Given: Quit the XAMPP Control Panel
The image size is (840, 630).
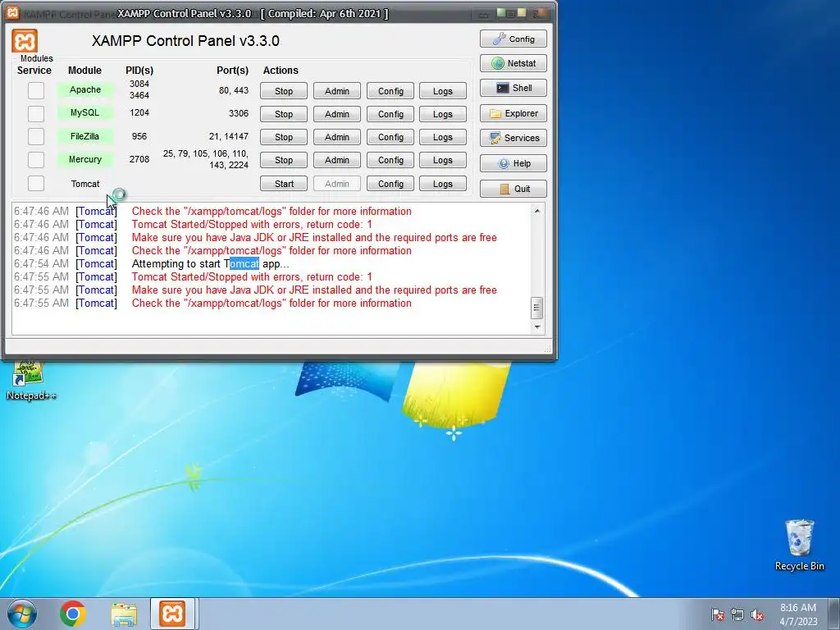Looking at the screenshot, I should tap(514, 189).
